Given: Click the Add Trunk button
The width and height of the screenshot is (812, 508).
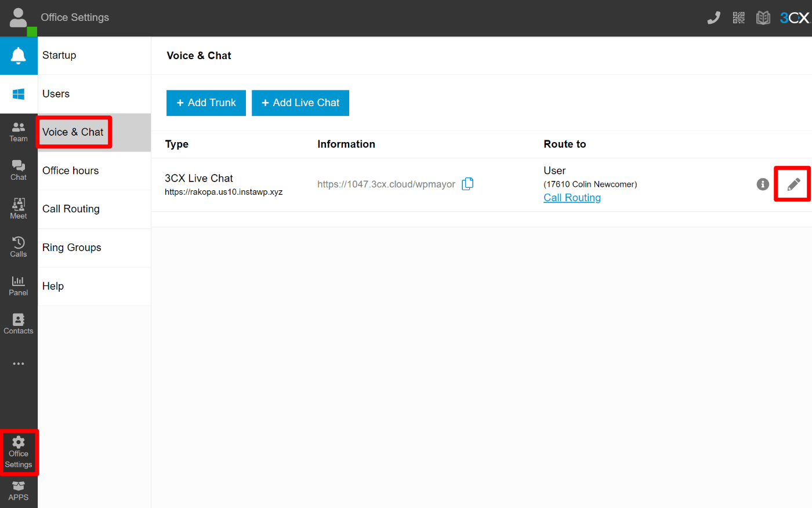Looking at the screenshot, I should [206, 103].
